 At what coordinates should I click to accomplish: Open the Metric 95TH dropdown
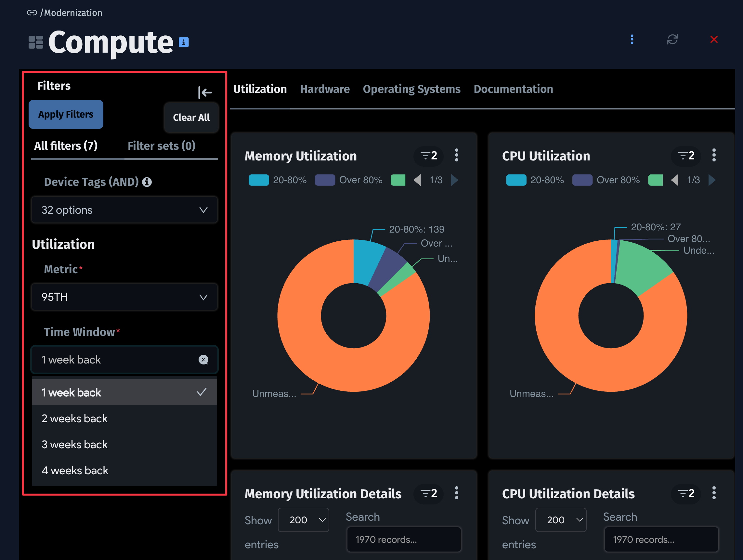click(x=124, y=297)
